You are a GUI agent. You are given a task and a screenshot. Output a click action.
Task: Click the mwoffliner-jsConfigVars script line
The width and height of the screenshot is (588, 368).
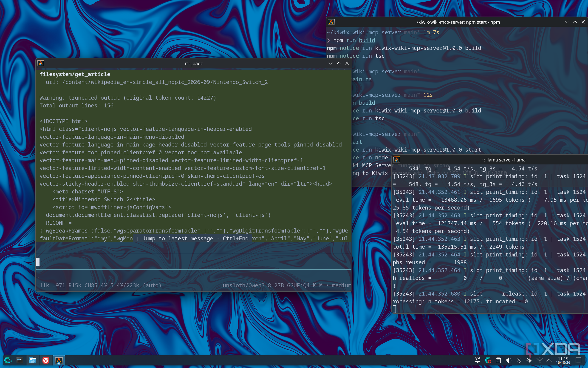[112, 207]
